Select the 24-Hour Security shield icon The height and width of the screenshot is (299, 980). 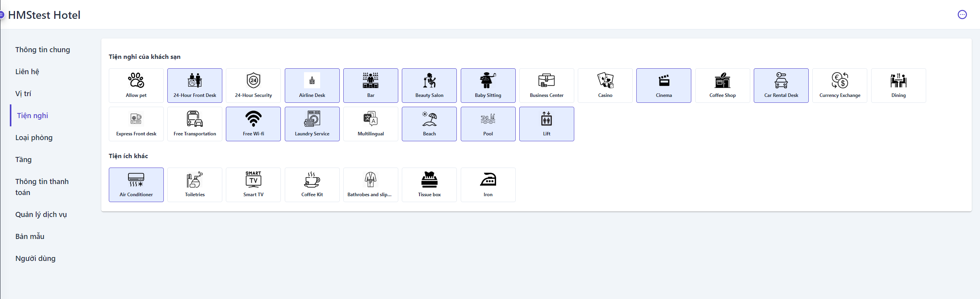253,80
